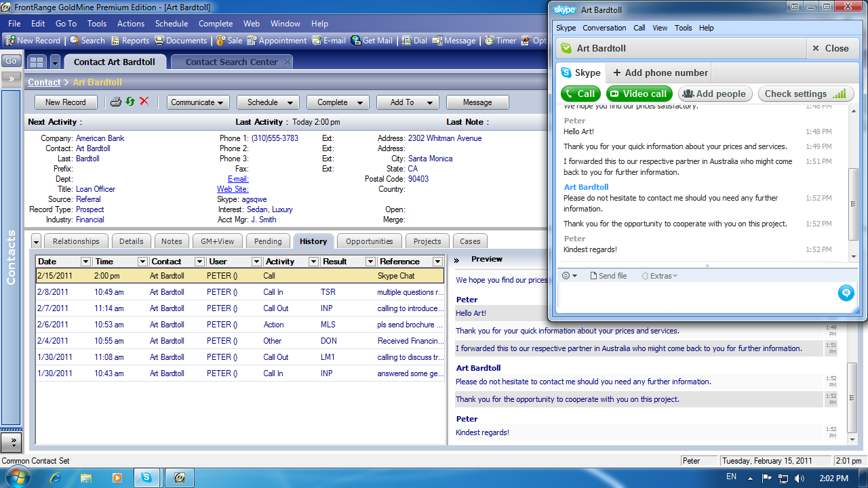This screenshot has height=488, width=868.
Task: Expand the Contacts side panel with the chevron
Action: [11, 79]
